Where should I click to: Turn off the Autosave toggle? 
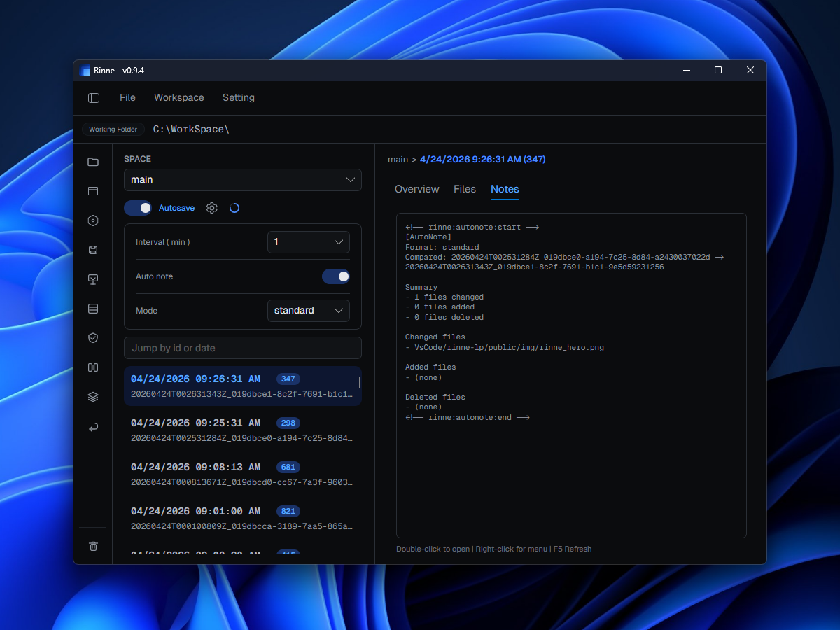tap(138, 208)
